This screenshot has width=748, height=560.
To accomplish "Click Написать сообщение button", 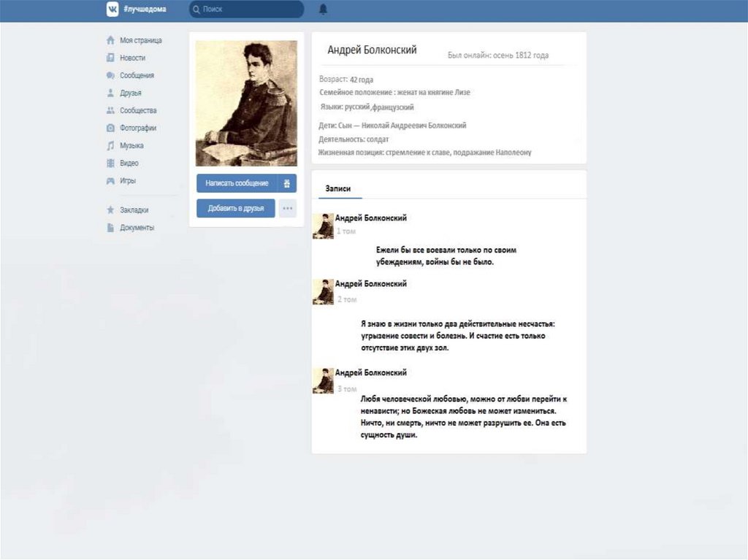I will point(237,183).
